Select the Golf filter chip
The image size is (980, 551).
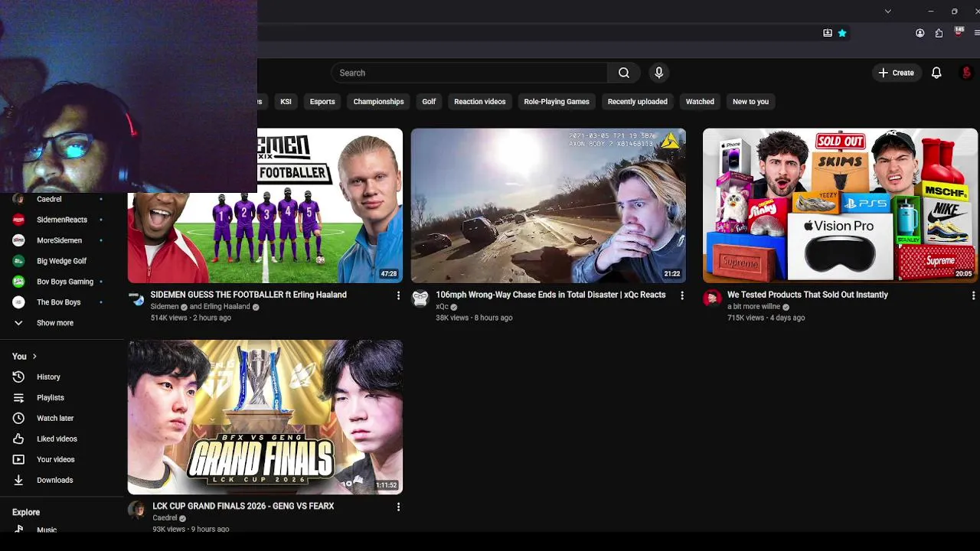429,102
